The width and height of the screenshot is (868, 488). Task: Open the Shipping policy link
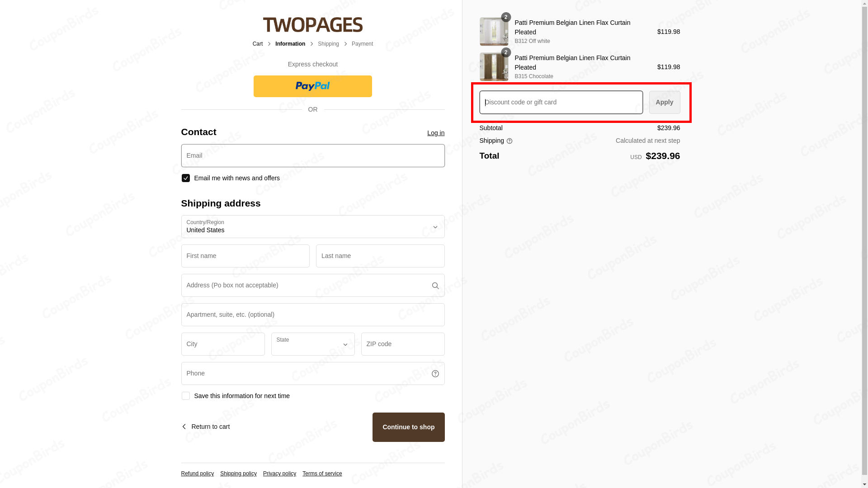click(x=238, y=474)
